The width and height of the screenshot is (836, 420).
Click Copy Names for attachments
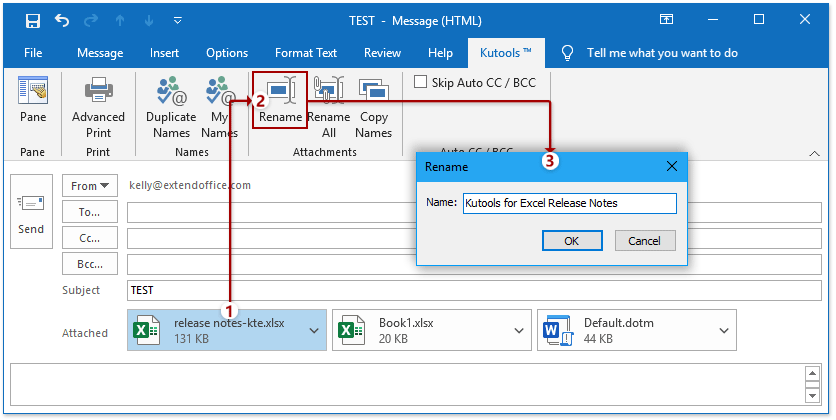click(x=373, y=108)
